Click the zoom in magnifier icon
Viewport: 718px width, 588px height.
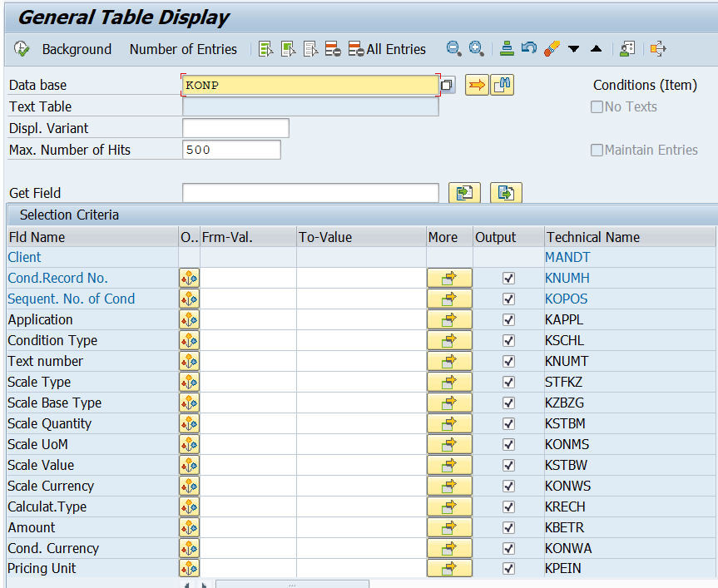point(476,48)
